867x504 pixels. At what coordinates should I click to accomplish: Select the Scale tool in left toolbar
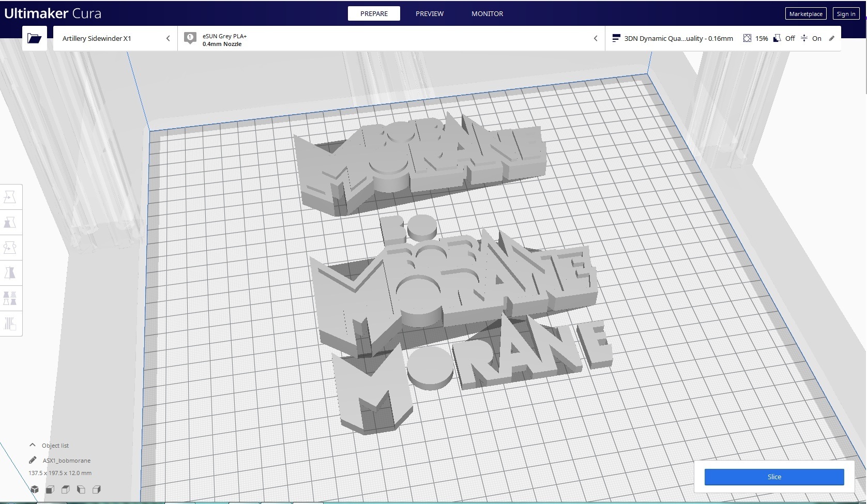10,222
